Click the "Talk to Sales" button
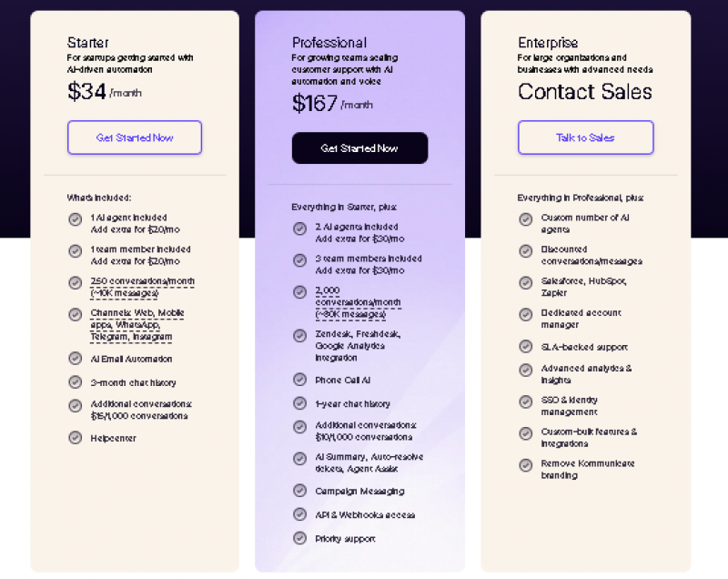This screenshot has width=728, height=579. (585, 137)
